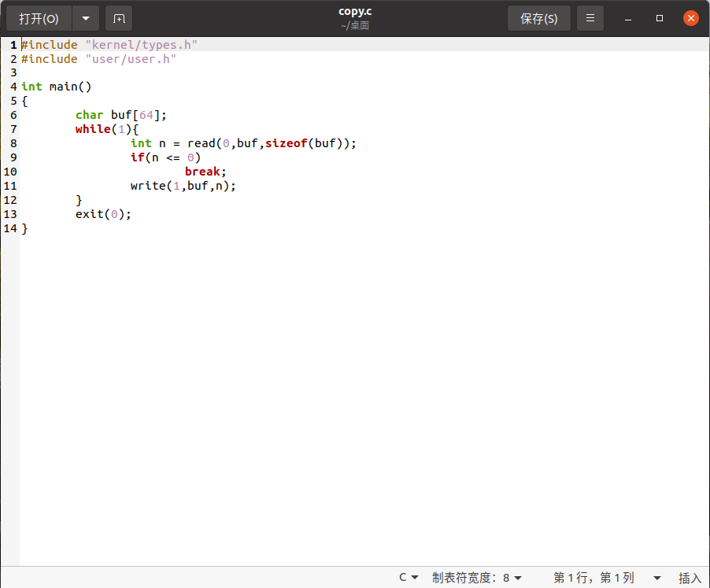Click the write(1,buf,n) call
Image resolution: width=710 pixels, height=588 pixels.
click(x=183, y=186)
